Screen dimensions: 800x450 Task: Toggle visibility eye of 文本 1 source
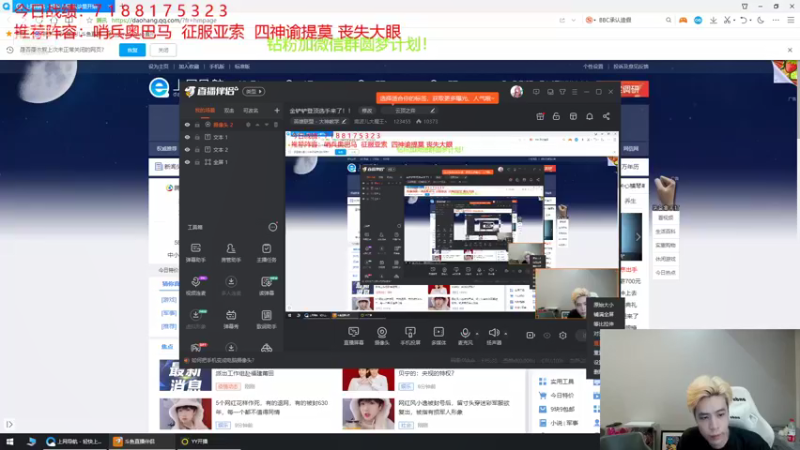click(187, 137)
